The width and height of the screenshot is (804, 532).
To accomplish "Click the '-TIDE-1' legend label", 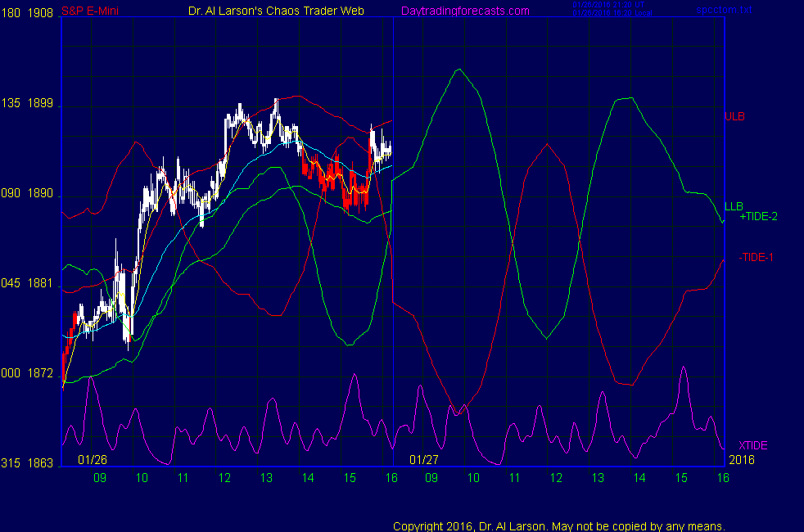I will (756, 257).
